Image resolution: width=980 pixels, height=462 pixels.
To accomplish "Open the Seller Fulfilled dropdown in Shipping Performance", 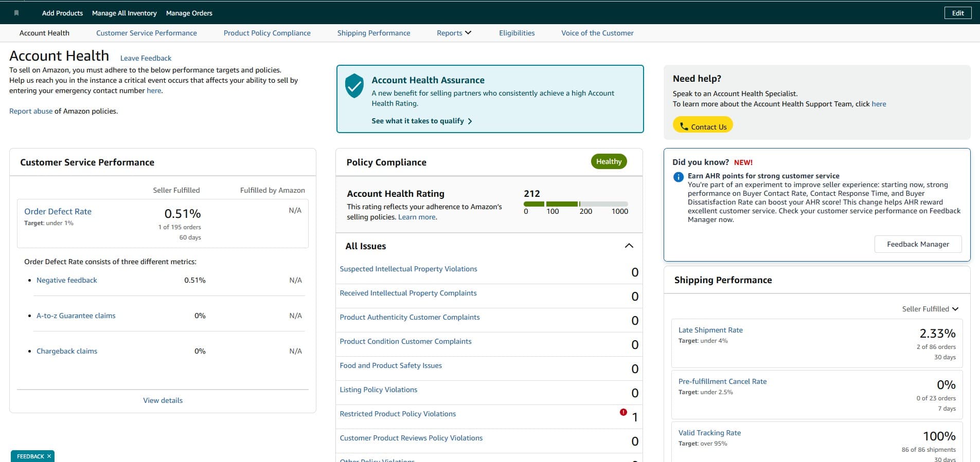I will 930,309.
